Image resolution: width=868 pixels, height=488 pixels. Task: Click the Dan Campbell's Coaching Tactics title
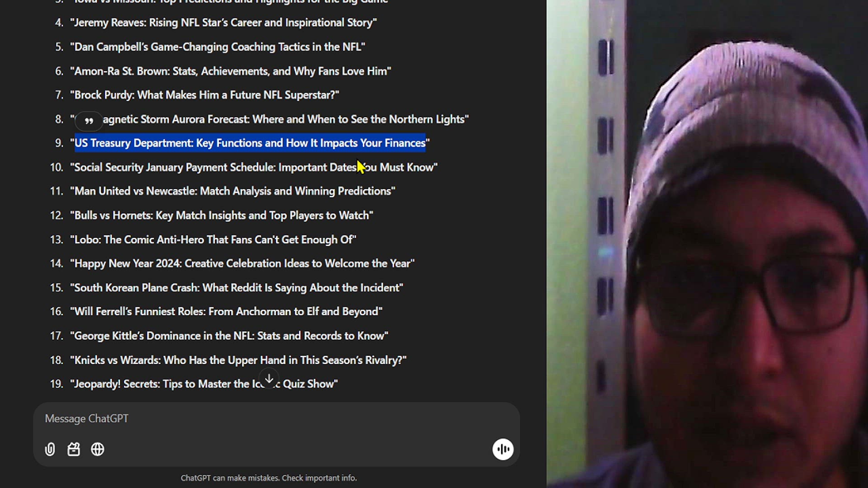tap(217, 47)
